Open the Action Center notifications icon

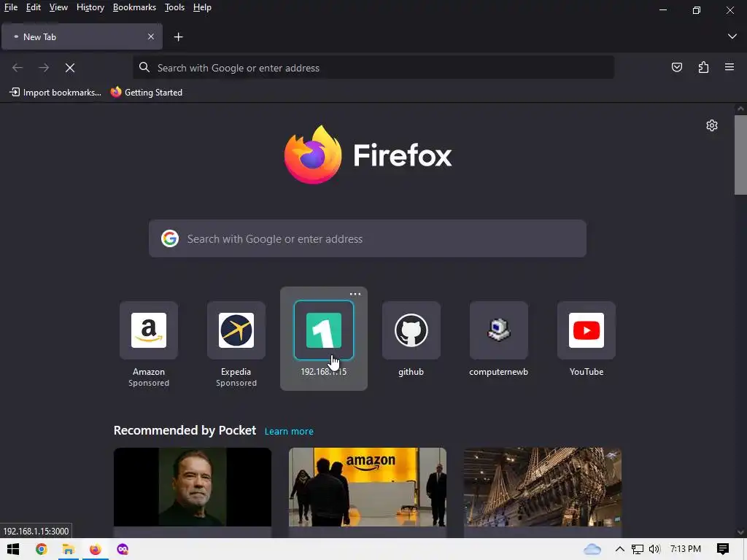point(723,549)
